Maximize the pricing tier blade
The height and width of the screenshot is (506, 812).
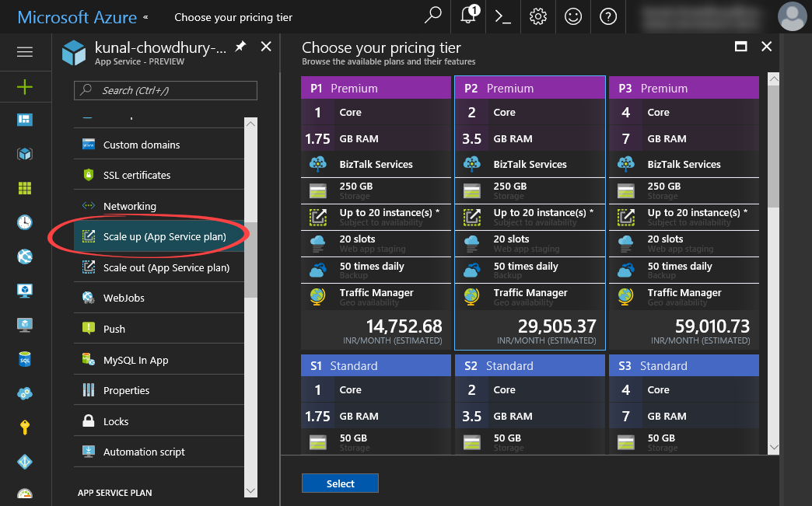click(x=741, y=47)
